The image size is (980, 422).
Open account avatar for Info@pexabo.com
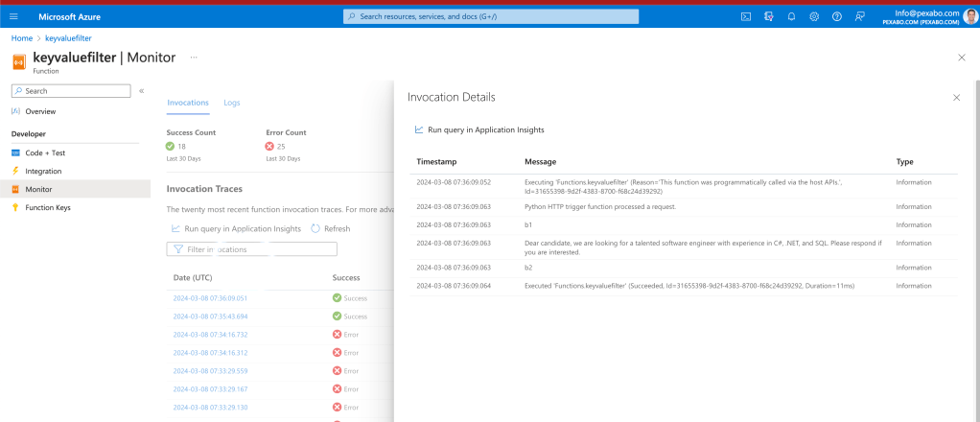click(x=970, y=17)
